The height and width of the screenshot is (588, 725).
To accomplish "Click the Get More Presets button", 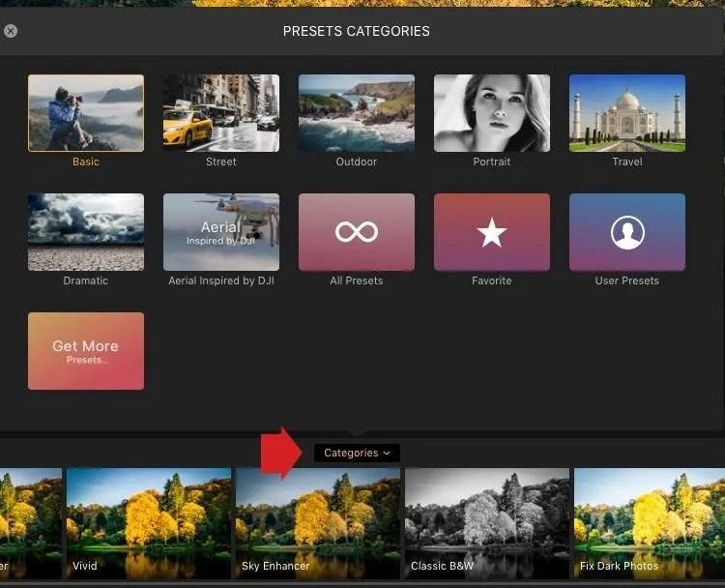I will pos(86,351).
